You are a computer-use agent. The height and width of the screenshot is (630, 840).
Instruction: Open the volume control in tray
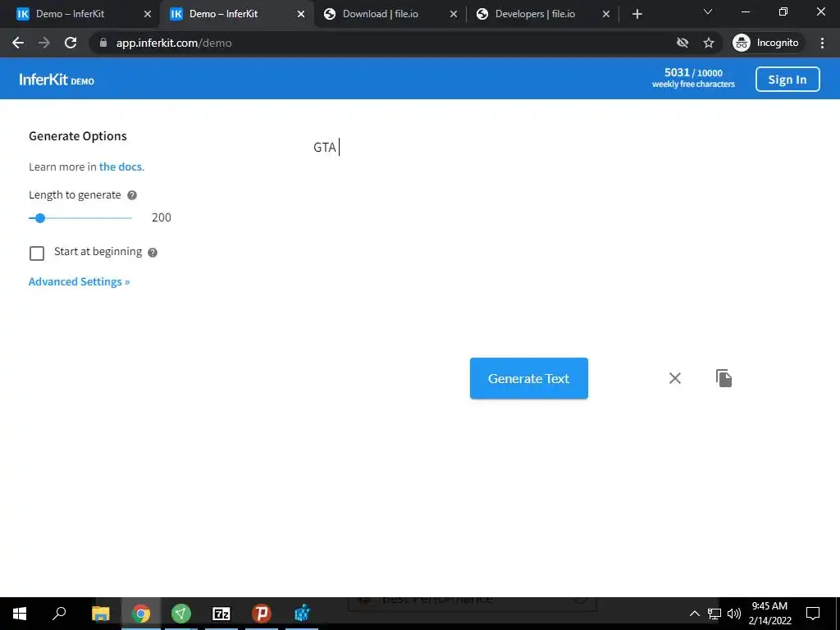point(734,614)
